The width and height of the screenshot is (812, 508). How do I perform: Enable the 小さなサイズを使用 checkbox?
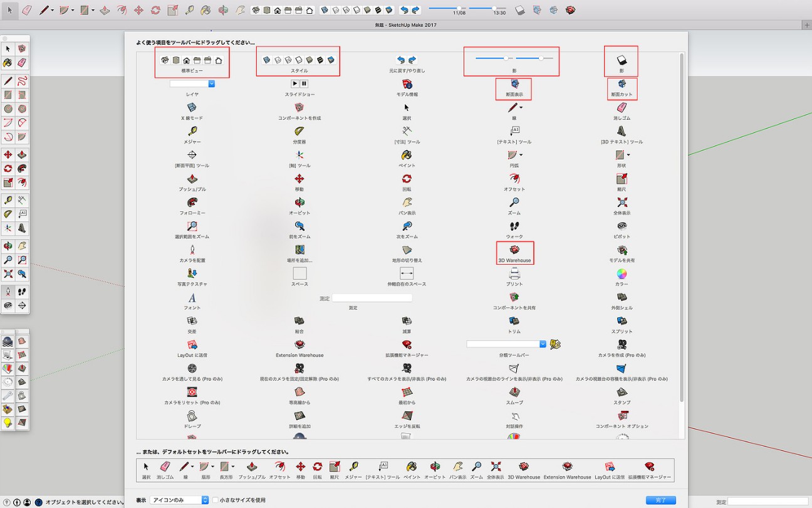216,500
